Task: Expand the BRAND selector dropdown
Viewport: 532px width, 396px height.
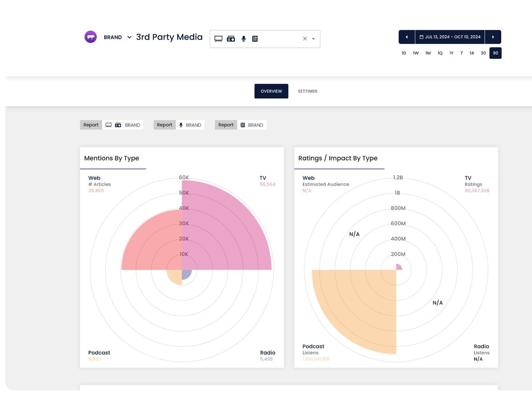Action: point(129,37)
